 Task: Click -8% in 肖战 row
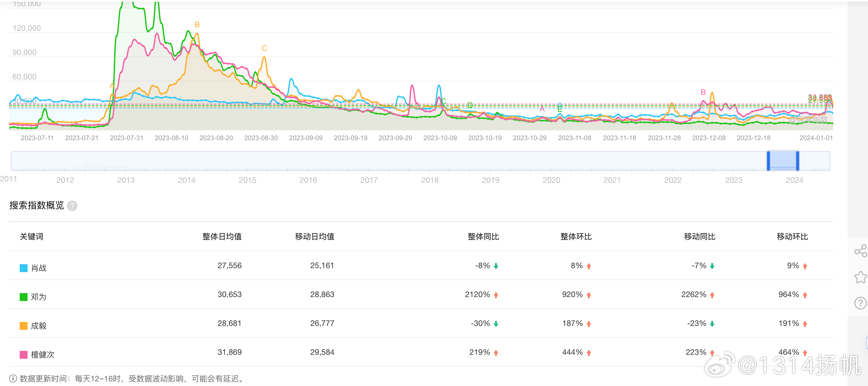(x=483, y=266)
